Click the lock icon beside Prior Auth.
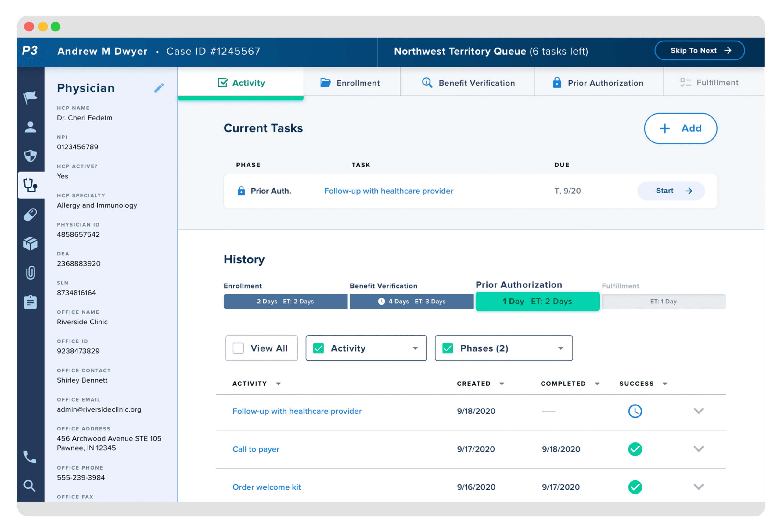This screenshot has width=781, height=532. click(x=241, y=191)
